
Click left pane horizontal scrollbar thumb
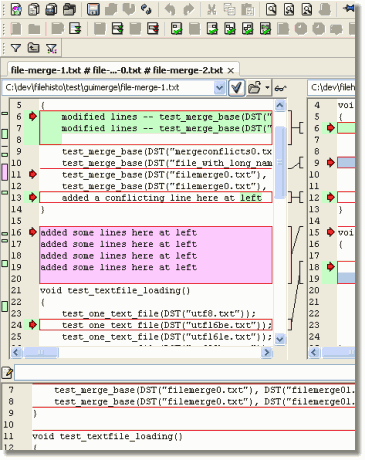[x=41, y=352]
